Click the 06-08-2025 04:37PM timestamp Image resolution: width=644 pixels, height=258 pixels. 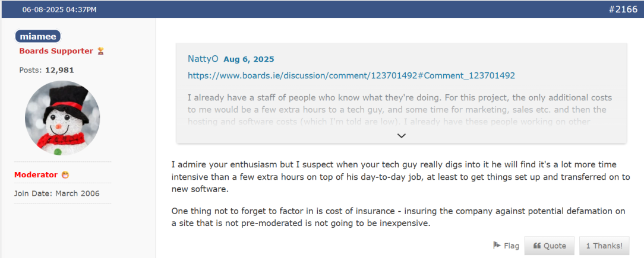(59, 9)
